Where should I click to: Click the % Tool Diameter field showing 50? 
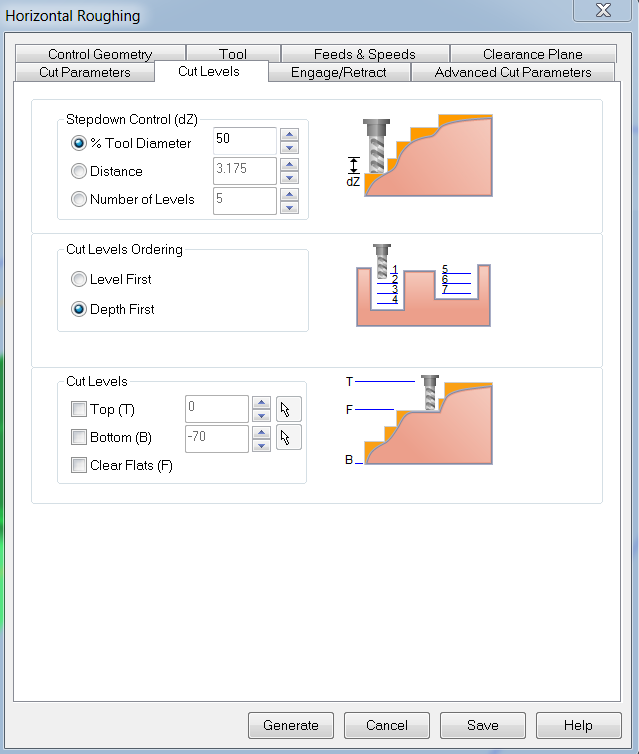pos(245,141)
